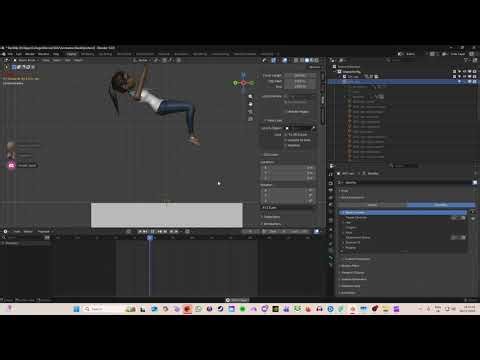The image size is (480, 360).
Task: Switch perspective/orthographic with the grid icon
Action: (x=250, y=119)
